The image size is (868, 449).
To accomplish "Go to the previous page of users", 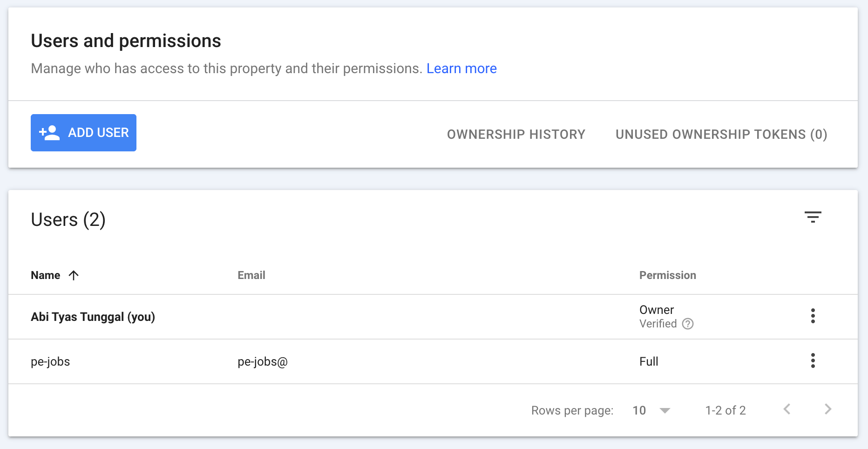I will 787,409.
